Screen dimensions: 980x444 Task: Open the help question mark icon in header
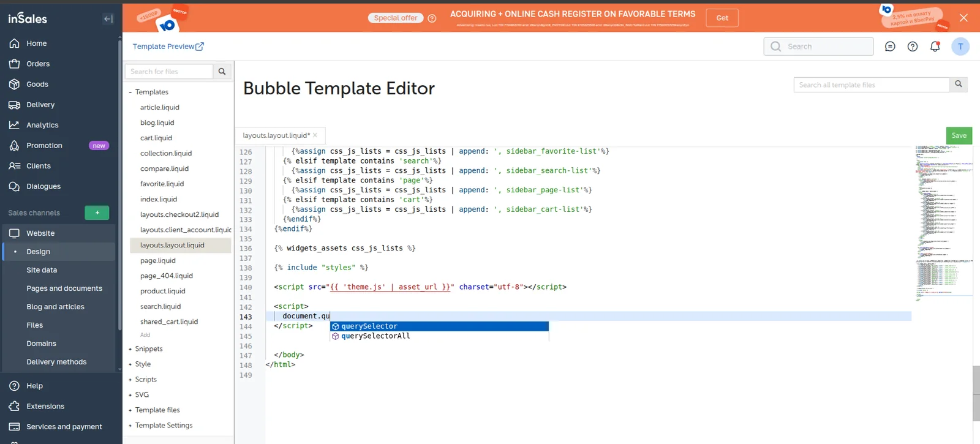coord(913,47)
